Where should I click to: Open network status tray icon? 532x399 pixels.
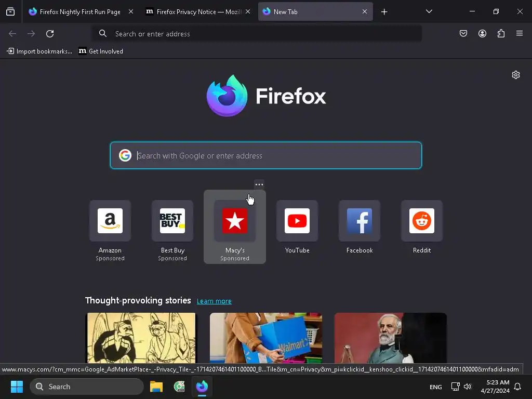[455, 387]
